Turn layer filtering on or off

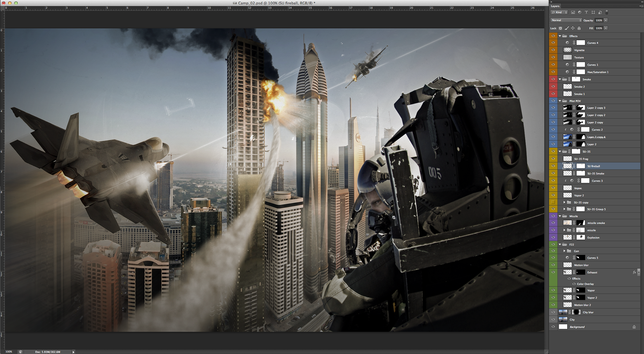click(607, 12)
